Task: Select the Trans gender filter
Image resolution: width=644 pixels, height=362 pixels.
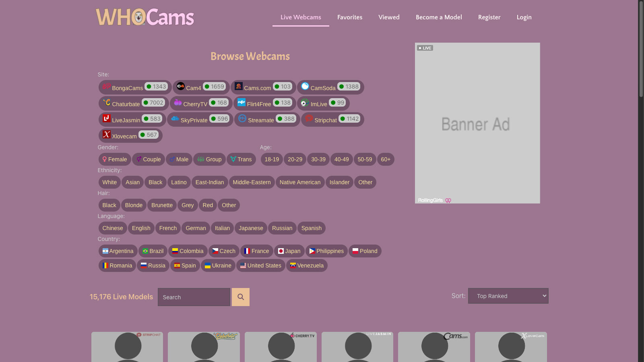Action: pos(241,159)
